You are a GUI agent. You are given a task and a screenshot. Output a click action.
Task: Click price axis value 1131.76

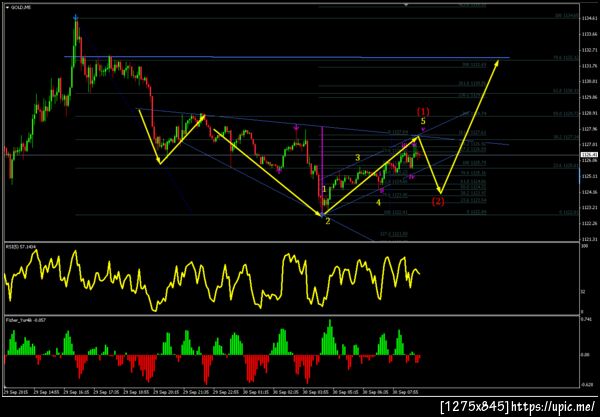(589, 65)
